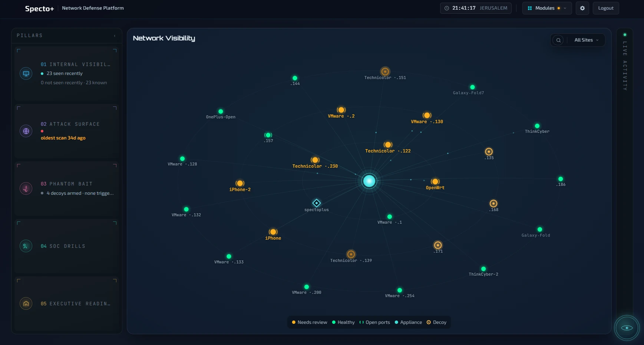Open 01 Internal Visibility pillar

pos(66,73)
